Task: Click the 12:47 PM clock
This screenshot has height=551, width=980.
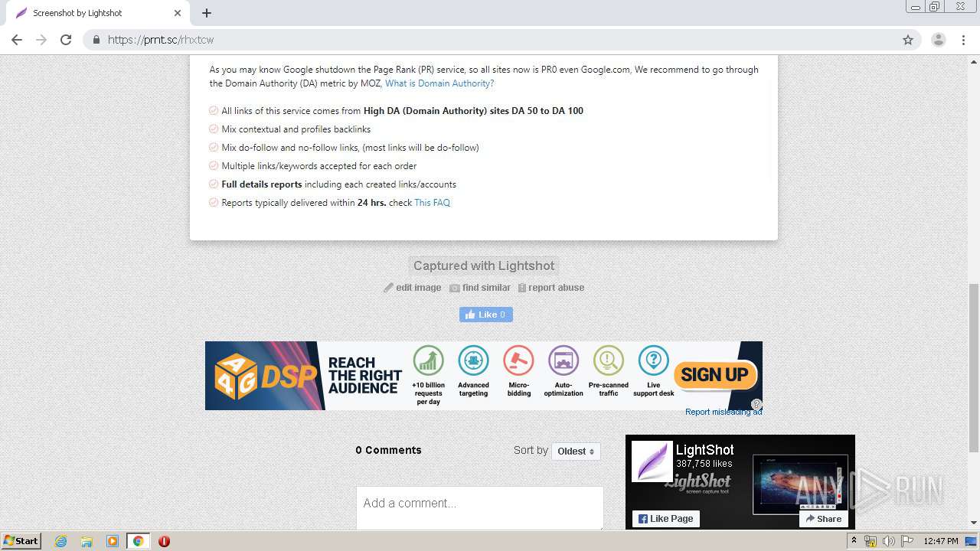Action: coord(940,541)
